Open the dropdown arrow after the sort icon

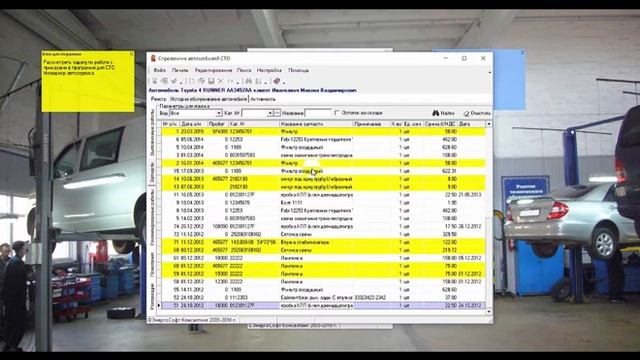click(266, 83)
